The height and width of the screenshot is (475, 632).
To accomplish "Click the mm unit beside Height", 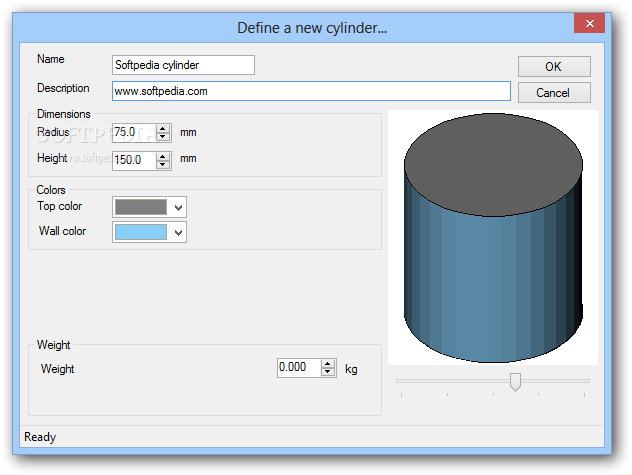I will (x=188, y=159).
